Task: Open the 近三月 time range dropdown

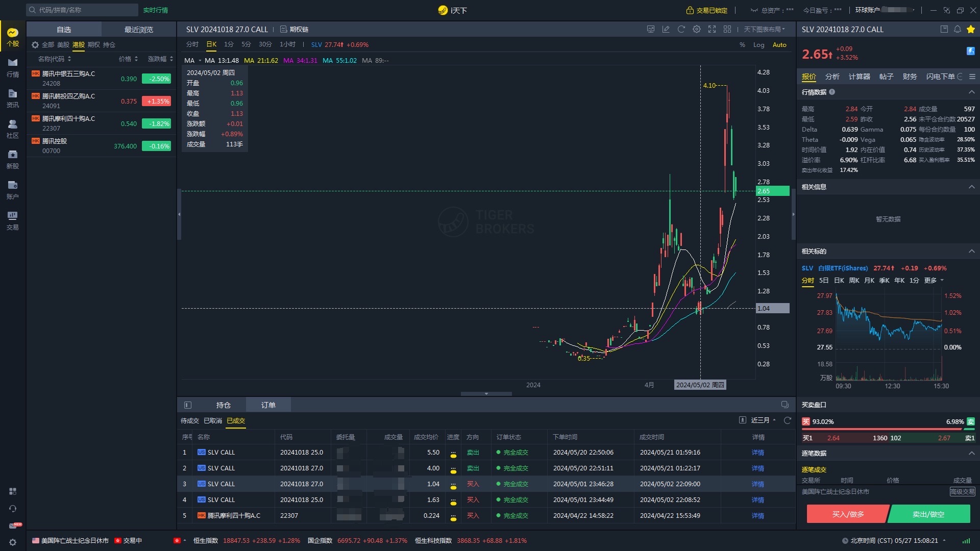Action: click(x=763, y=420)
